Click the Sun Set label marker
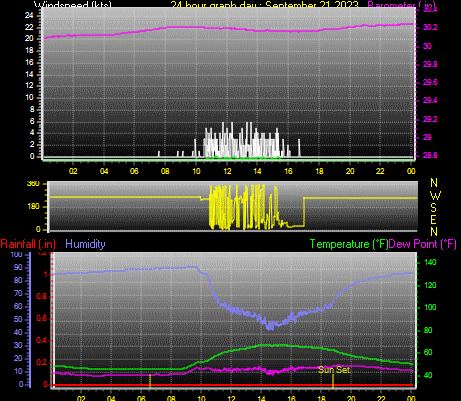The height and width of the screenshot is (401, 461). pos(334,370)
